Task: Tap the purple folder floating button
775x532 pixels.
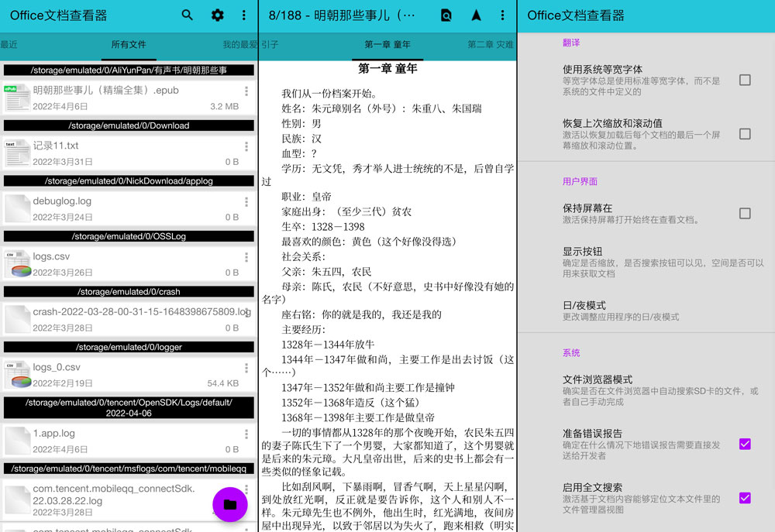Action: [x=230, y=504]
